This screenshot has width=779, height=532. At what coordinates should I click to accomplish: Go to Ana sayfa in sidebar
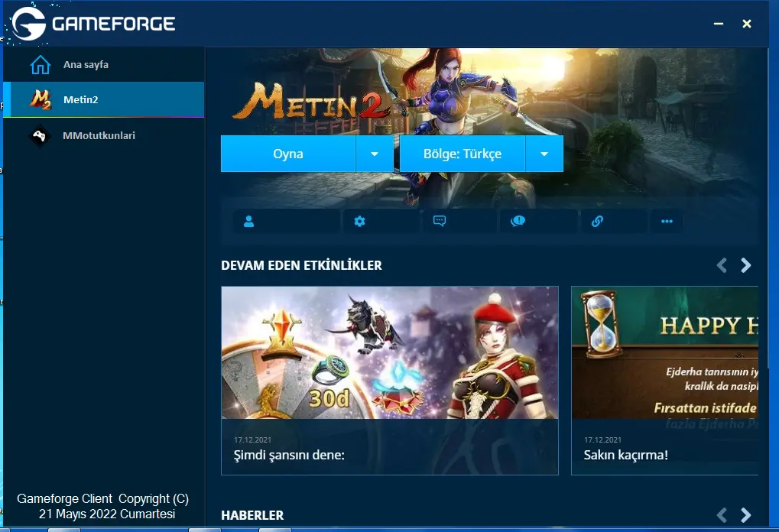pos(86,65)
